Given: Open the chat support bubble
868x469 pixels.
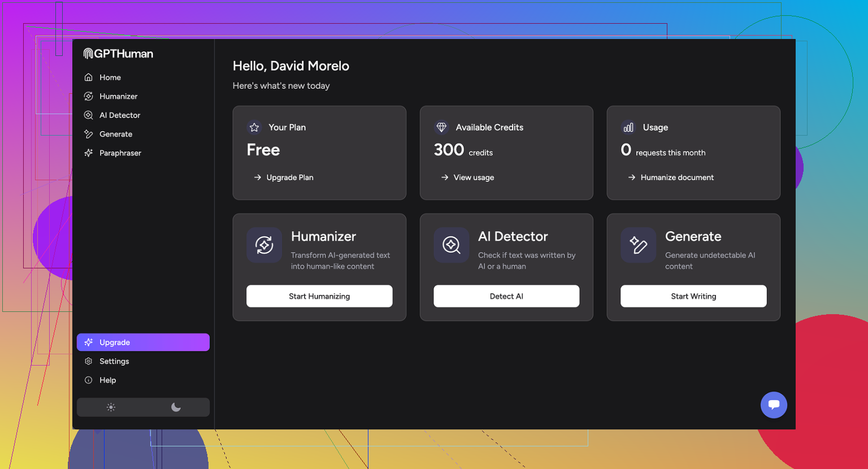Looking at the screenshot, I should 774,405.
